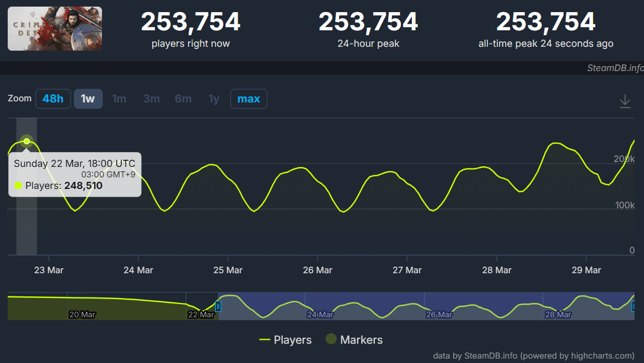Select the 48h zoom range
Image resolution: width=644 pixels, height=363 pixels.
[53, 99]
